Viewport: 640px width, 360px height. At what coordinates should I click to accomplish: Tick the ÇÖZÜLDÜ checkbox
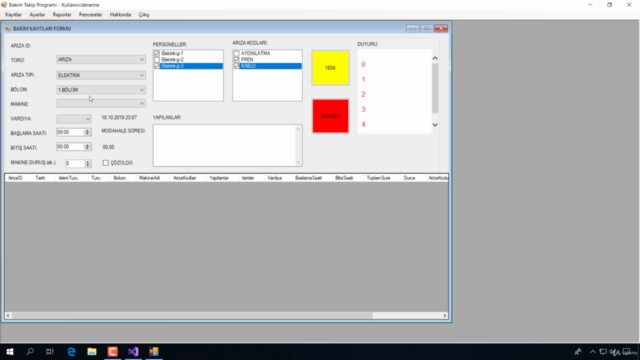coord(106,163)
